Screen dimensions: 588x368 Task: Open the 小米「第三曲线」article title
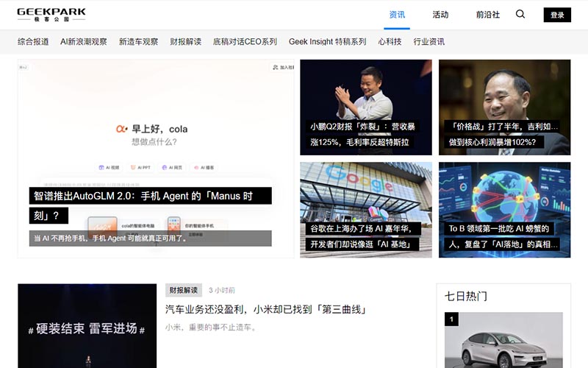[266, 309]
